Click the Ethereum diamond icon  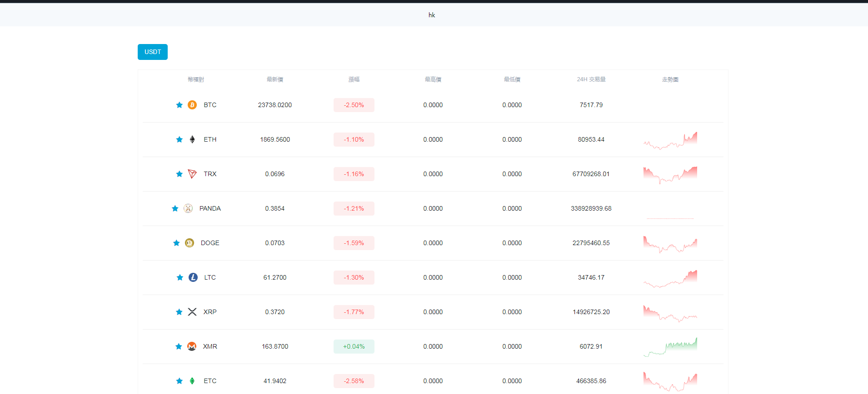point(192,139)
